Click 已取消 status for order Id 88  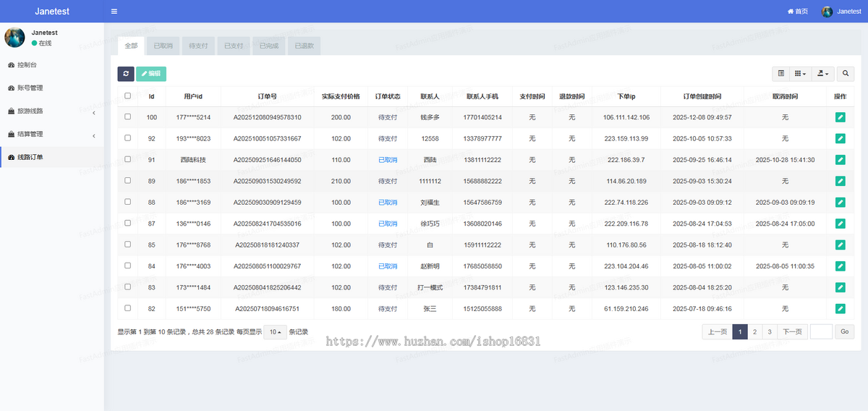pos(388,203)
